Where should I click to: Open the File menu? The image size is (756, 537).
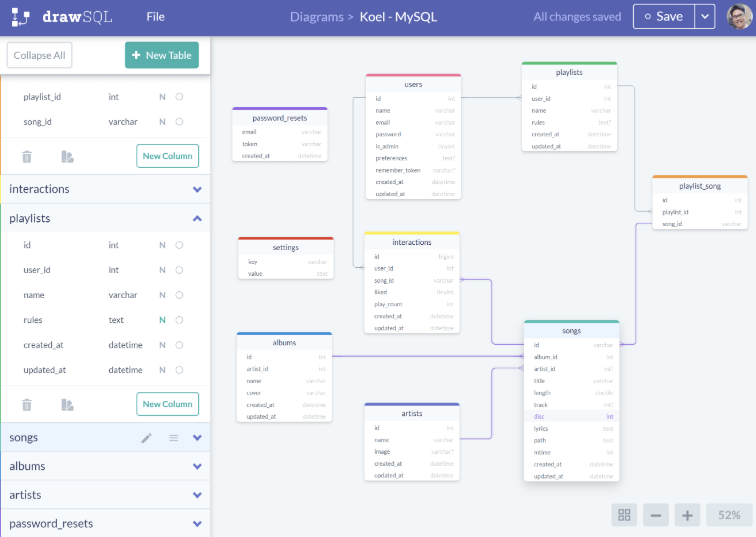(155, 17)
